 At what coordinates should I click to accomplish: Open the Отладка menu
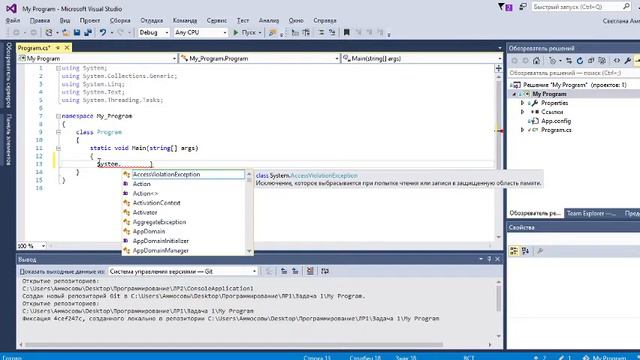(151, 20)
